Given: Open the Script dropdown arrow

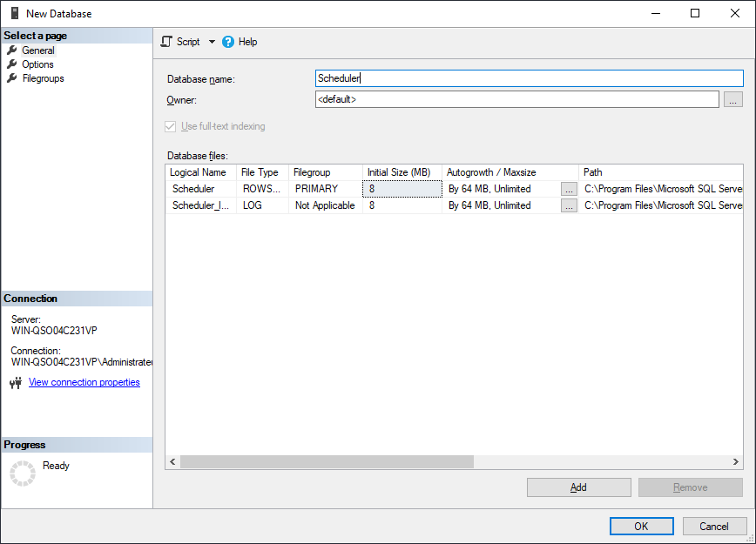Looking at the screenshot, I should (212, 42).
